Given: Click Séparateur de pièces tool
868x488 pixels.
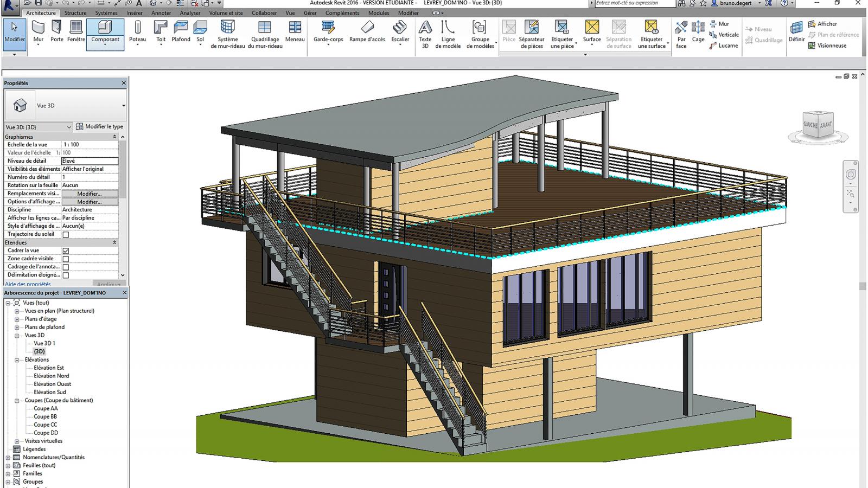Looking at the screenshot, I should [x=532, y=35].
